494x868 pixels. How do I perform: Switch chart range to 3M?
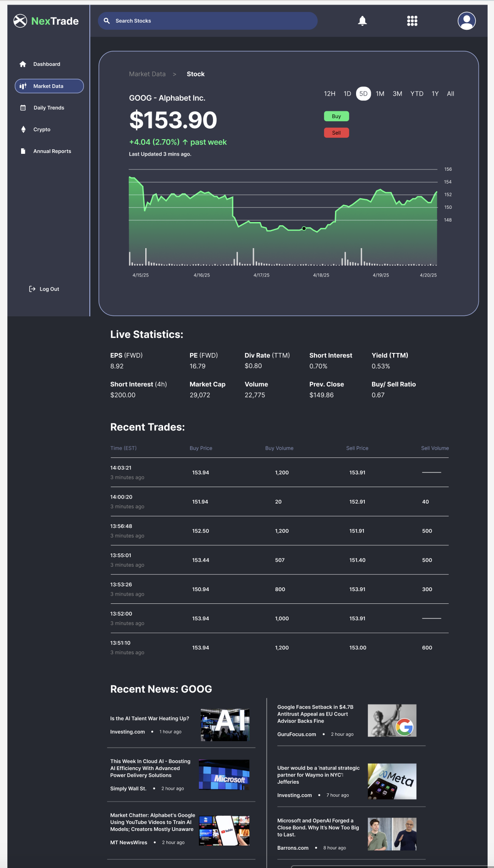click(x=397, y=93)
